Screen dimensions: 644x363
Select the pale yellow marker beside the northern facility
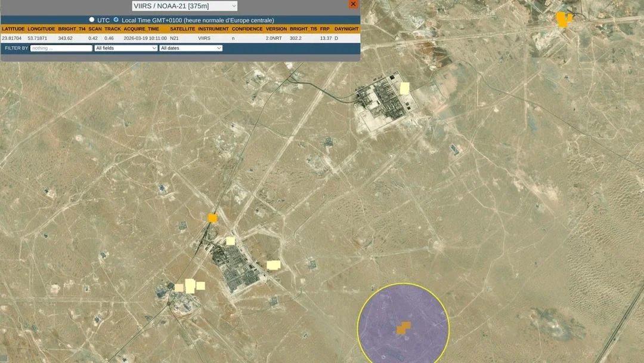[x=405, y=88]
